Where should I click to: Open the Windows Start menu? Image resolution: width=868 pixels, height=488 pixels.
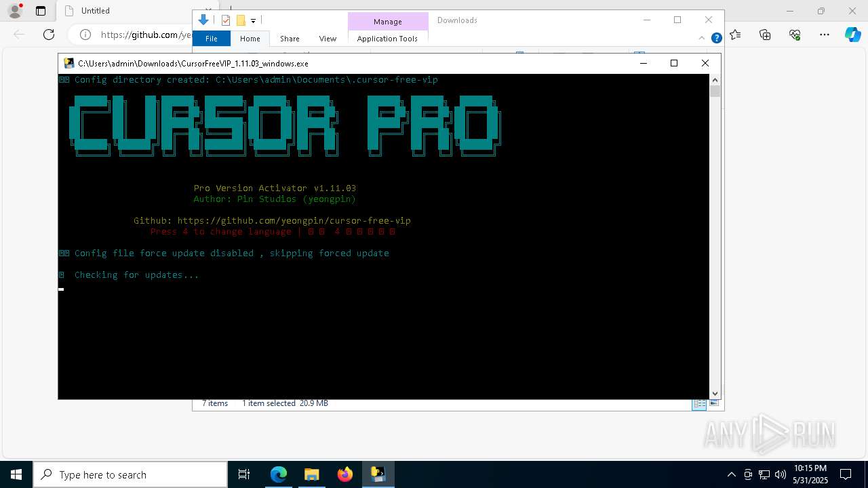click(x=16, y=474)
